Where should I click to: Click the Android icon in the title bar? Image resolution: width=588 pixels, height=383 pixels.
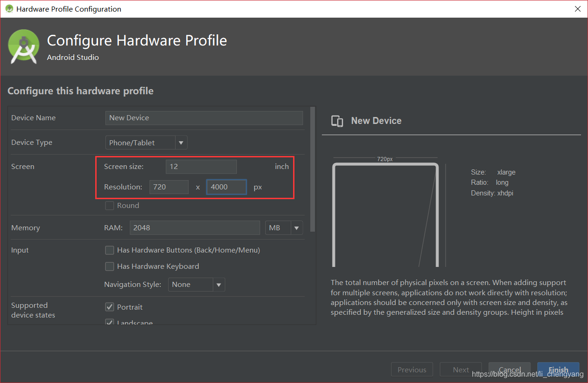[x=9, y=9]
